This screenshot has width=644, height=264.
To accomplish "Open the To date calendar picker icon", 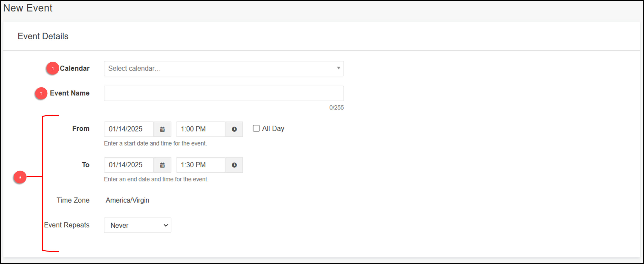I will pos(162,165).
